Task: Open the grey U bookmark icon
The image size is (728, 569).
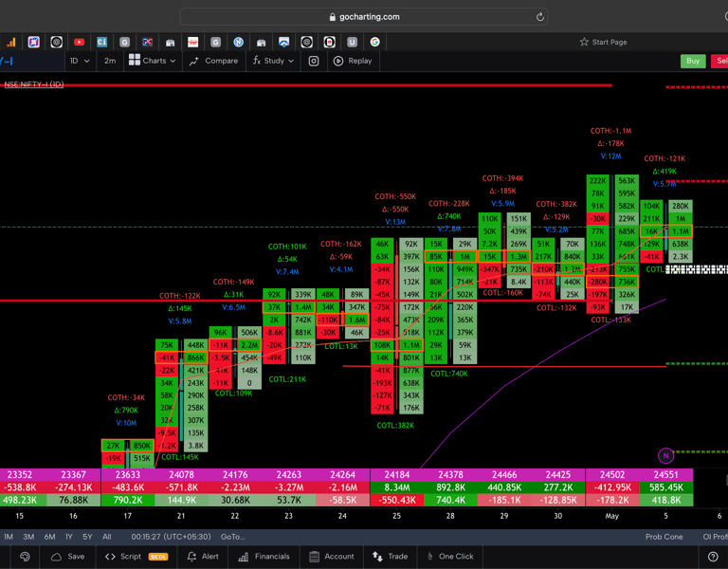Action: 352,43
